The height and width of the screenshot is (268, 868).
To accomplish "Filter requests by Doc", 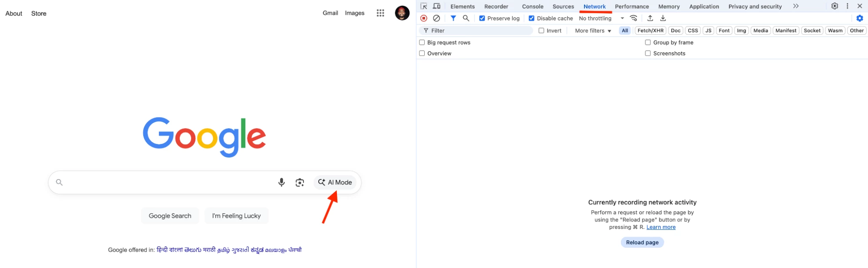I will click(676, 30).
